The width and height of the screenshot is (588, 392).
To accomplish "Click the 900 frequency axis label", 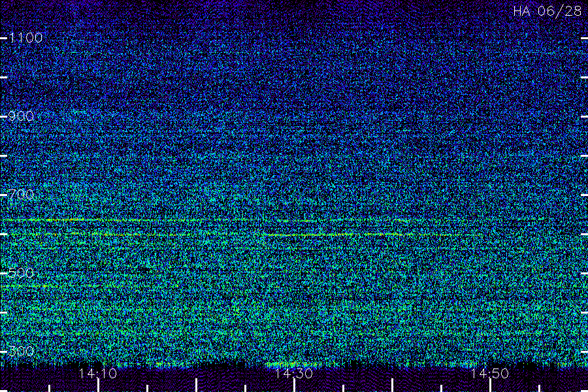I will 21,116.
